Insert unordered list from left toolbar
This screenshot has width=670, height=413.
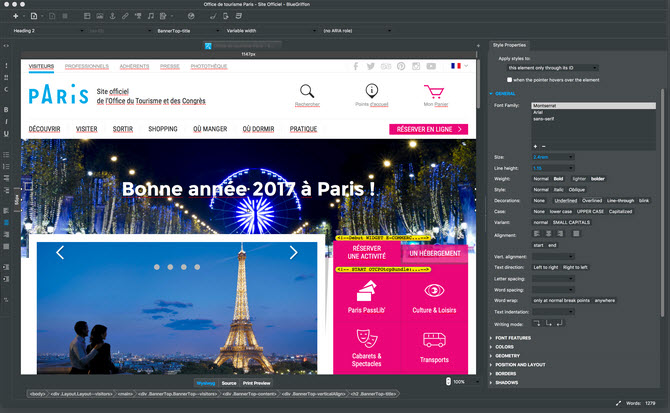pos(6,155)
